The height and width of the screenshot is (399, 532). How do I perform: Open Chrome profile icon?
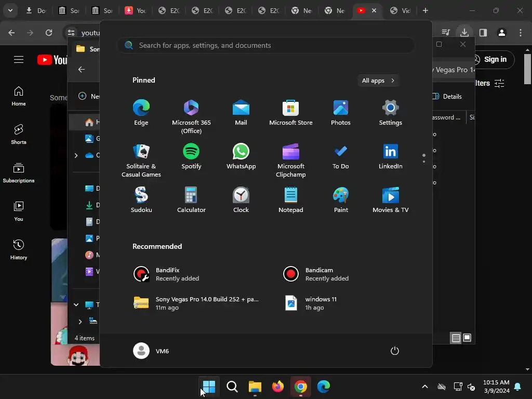[502, 33]
